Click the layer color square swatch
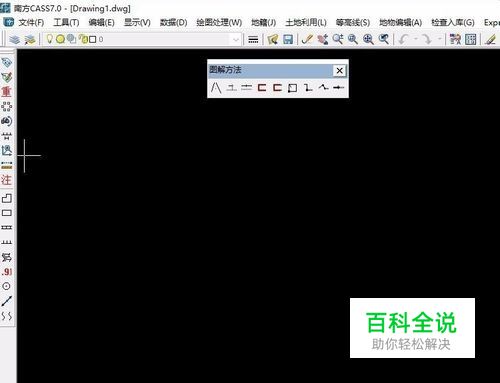The height and width of the screenshot is (383, 500). click(x=92, y=39)
